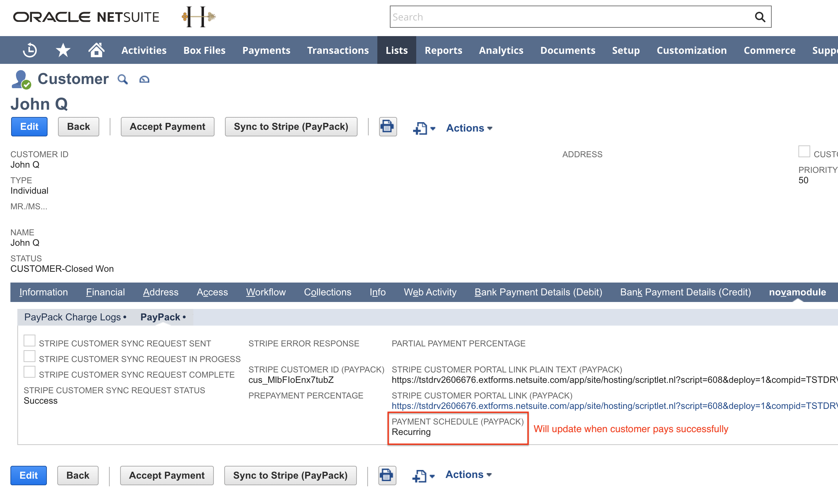Click the bottom Back button

[x=78, y=475]
